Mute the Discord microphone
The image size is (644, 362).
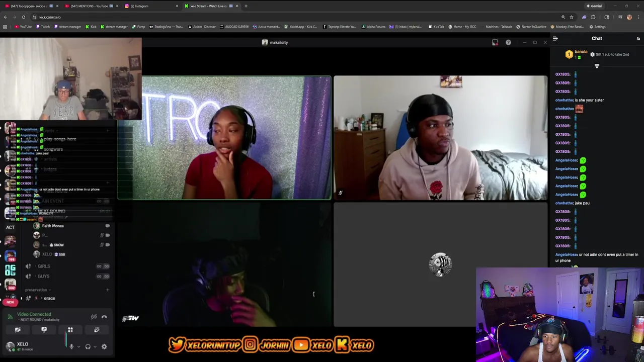click(x=71, y=346)
